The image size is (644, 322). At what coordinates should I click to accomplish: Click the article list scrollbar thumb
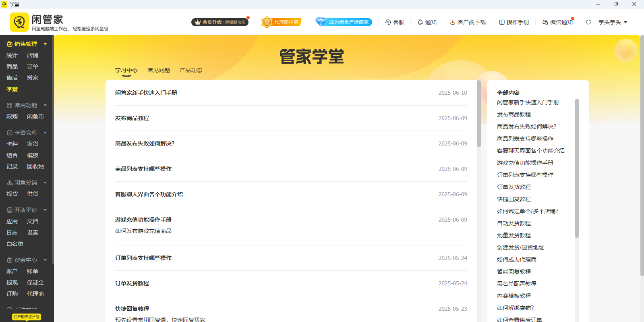pyautogui.click(x=479, y=114)
